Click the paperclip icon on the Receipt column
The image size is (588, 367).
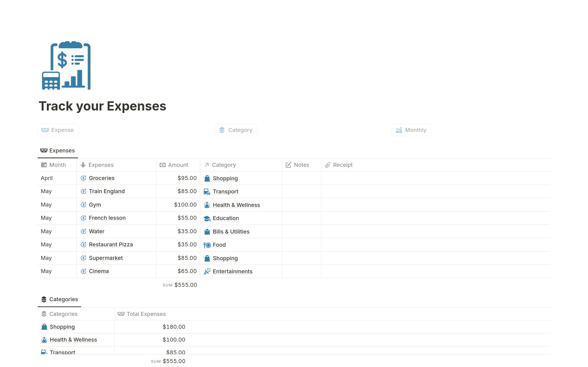328,165
